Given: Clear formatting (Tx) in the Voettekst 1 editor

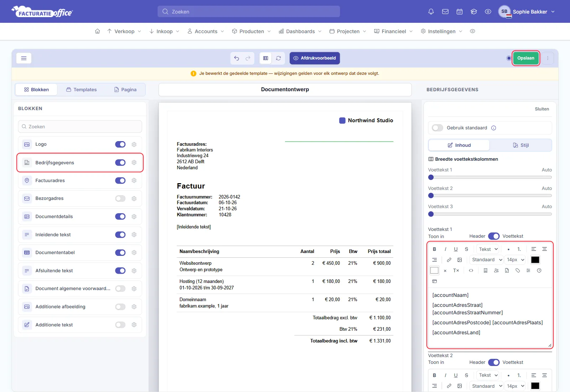Looking at the screenshot, I should pyautogui.click(x=456, y=270).
